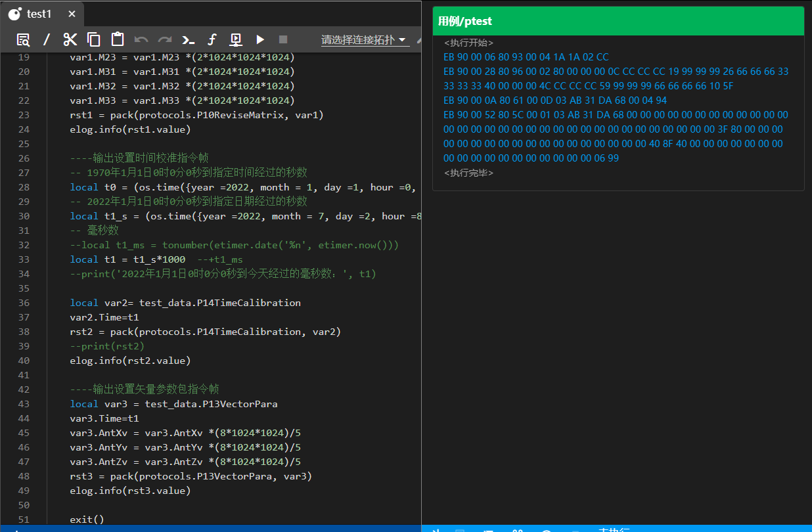Redo the last undone edit
The height and width of the screenshot is (532, 812).
[165, 39]
